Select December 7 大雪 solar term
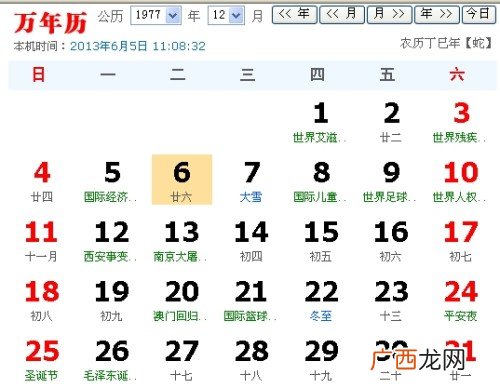The image size is (500, 388). [x=251, y=182]
